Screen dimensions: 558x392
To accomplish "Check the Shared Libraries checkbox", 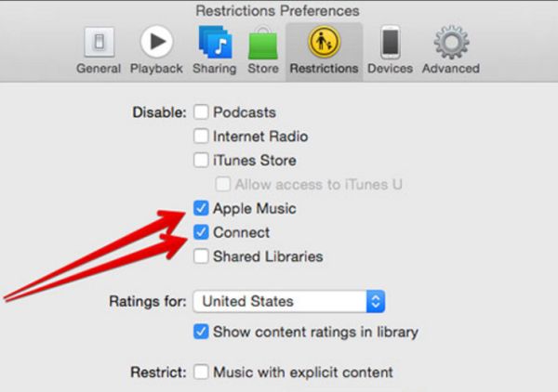I will tap(201, 256).
